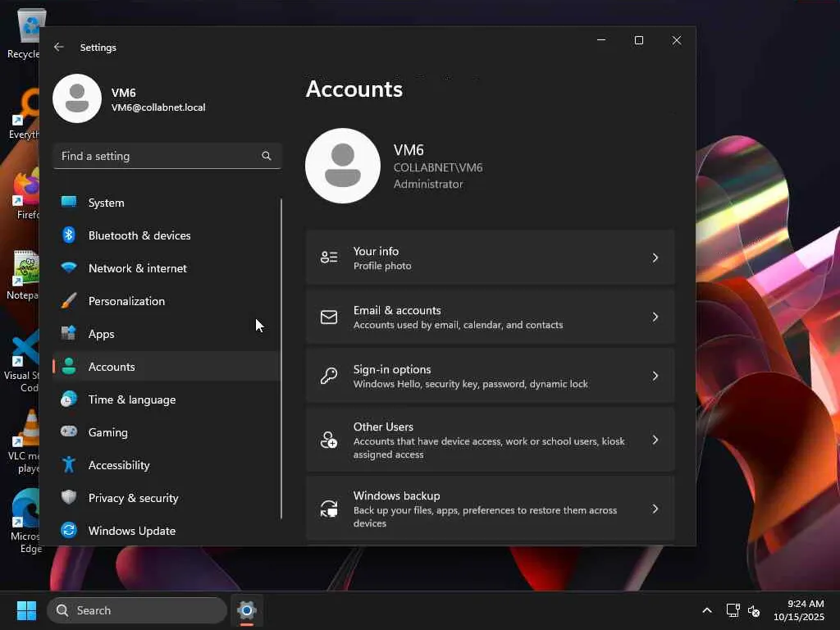Click the Find a setting search field
Image resolution: width=840 pixels, height=630 pixels.
[x=167, y=156]
